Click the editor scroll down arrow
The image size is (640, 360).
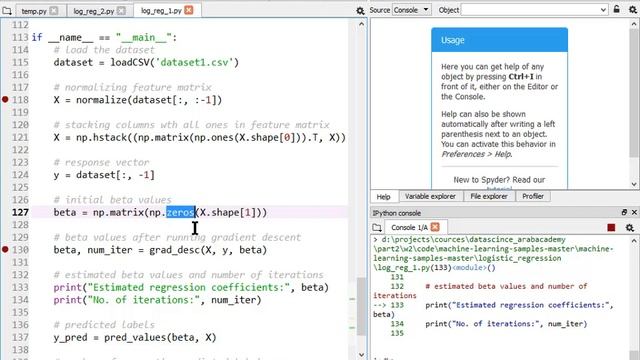(x=361, y=355)
